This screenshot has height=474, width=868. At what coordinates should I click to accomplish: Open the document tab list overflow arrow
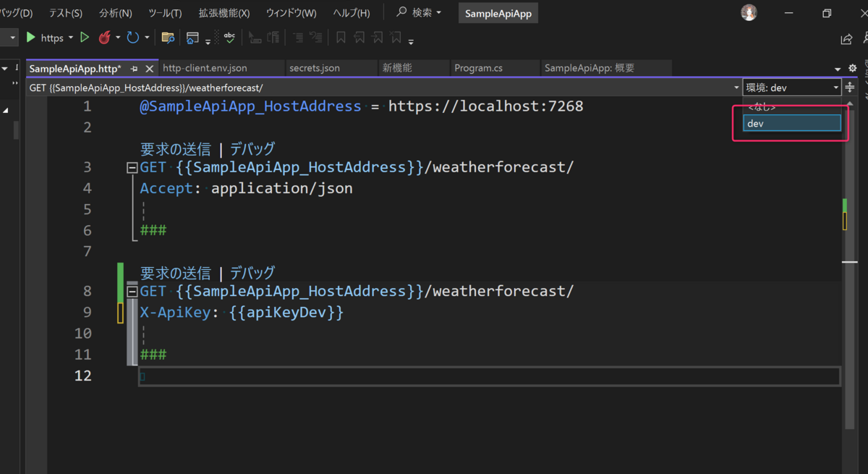coord(838,69)
